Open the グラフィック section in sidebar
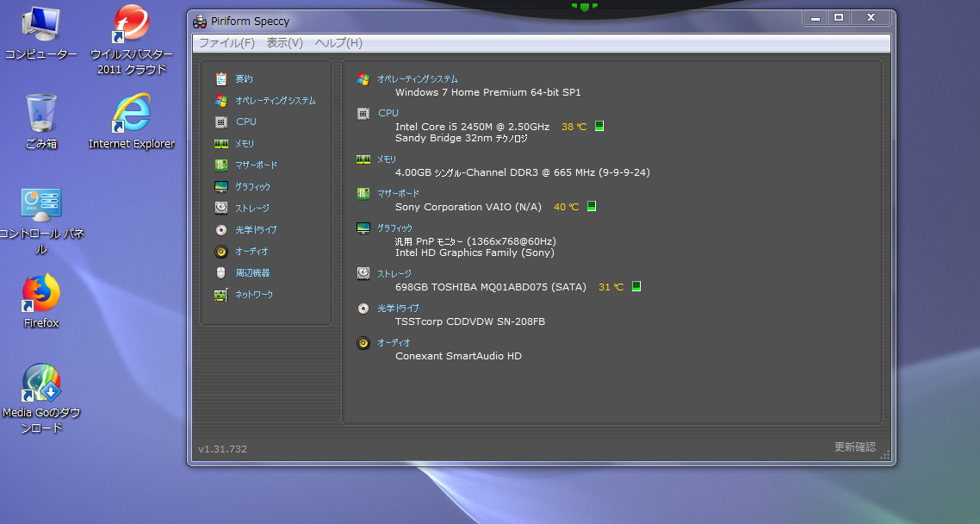 click(x=252, y=186)
